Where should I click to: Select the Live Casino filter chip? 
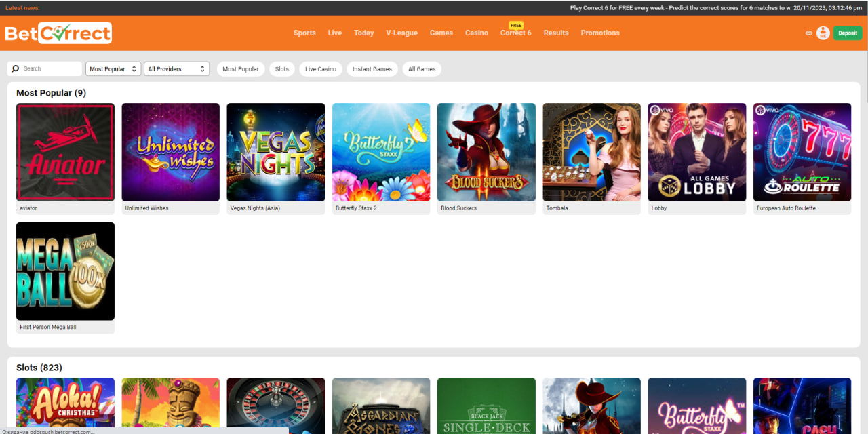[321, 69]
